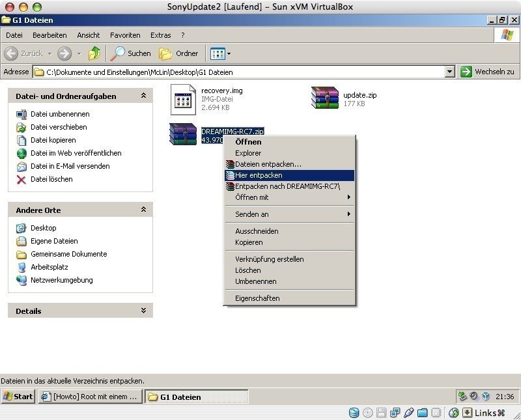Choose Entpacken nach DREAMIMG-RC7\ option

tap(289, 186)
